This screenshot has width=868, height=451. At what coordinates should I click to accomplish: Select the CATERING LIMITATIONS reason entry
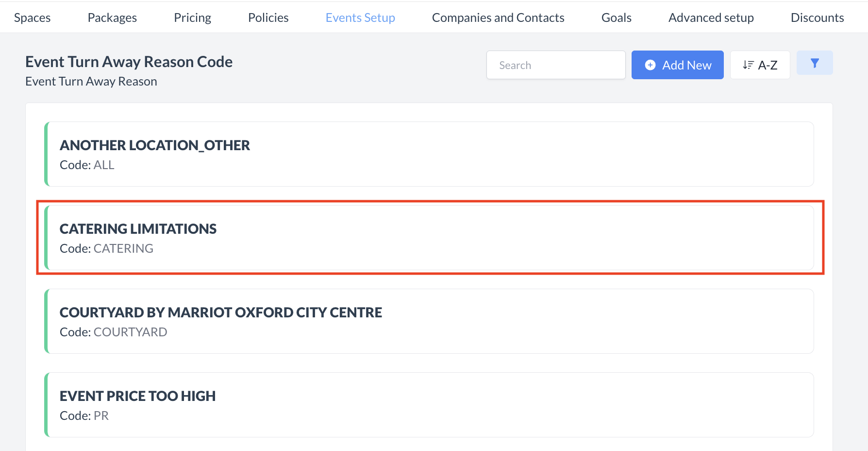429,238
